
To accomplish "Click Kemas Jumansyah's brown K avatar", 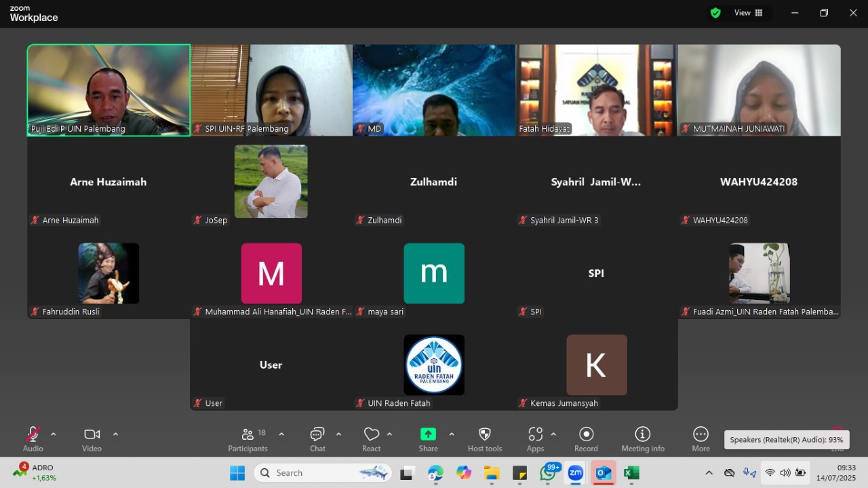I will (597, 364).
